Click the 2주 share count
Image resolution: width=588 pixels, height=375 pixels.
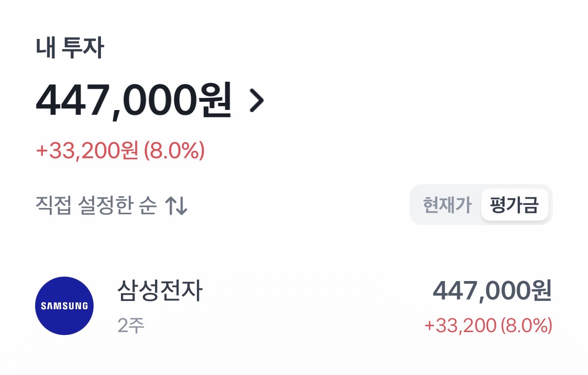[x=131, y=325]
